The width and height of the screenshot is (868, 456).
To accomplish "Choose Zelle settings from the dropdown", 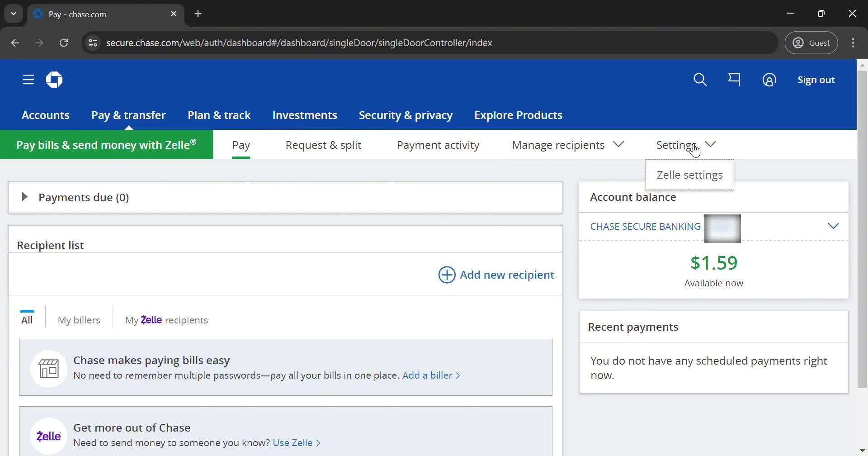I will [x=689, y=175].
